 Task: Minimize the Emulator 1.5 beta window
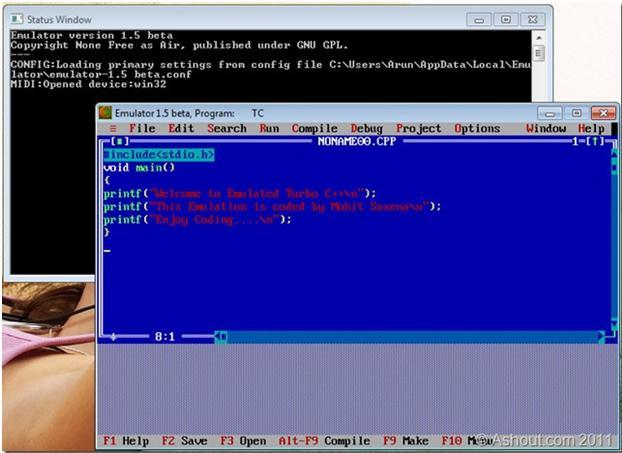550,114
